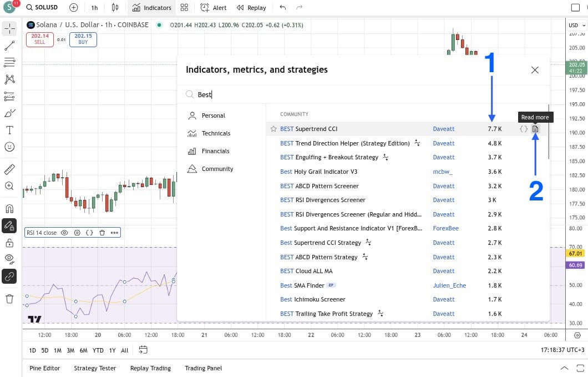
Task: Select the Text annotation tool
Action: 9,130
